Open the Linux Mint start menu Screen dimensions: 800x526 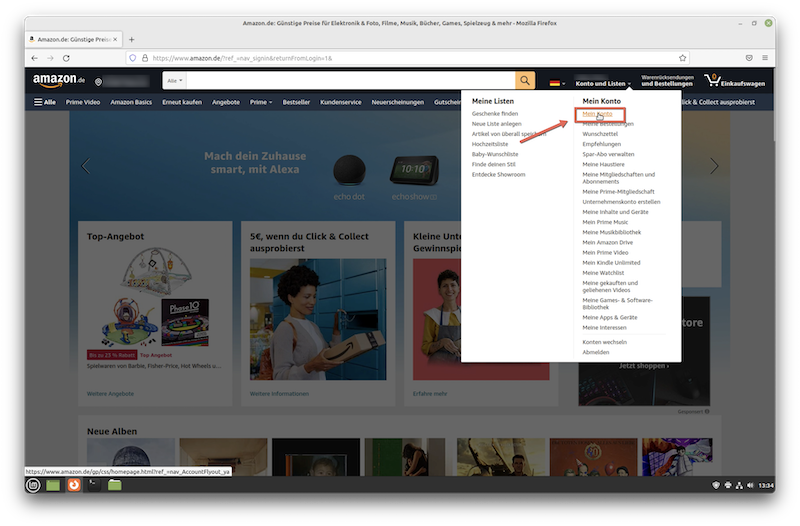pos(33,485)
